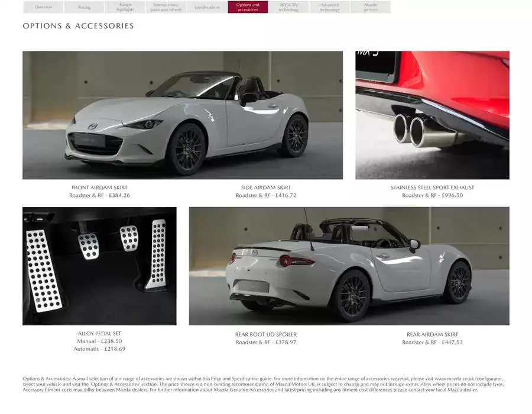Switch to the Pricing tab
The height and width of the screenshot is (414, 532).
84,7
